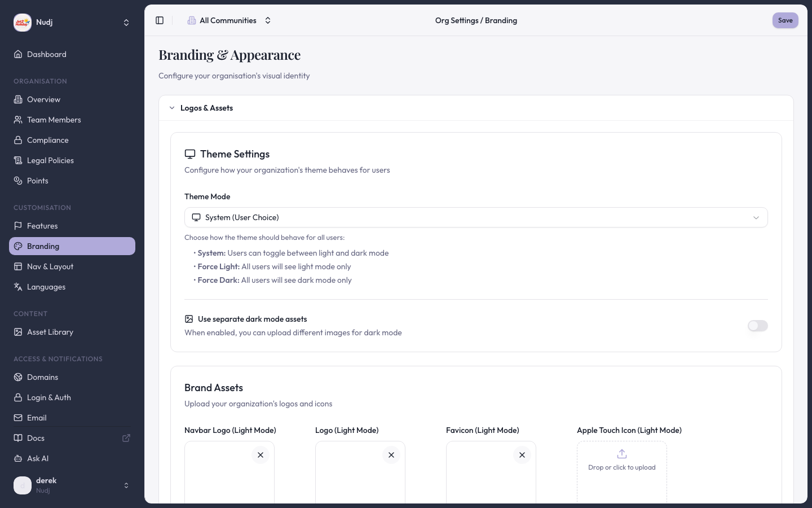Open the Theme Mode dropdown

[x=476, y=217]
